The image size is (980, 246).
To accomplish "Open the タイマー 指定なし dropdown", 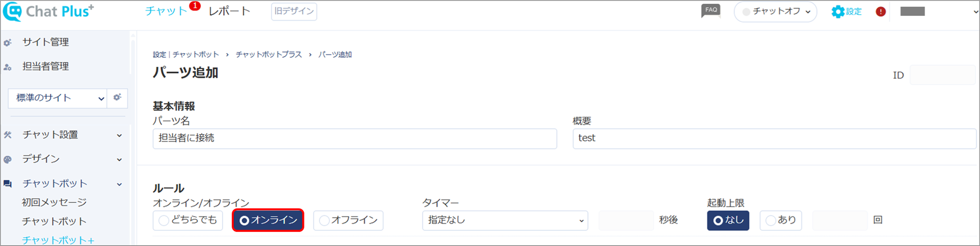I will 505,220.
